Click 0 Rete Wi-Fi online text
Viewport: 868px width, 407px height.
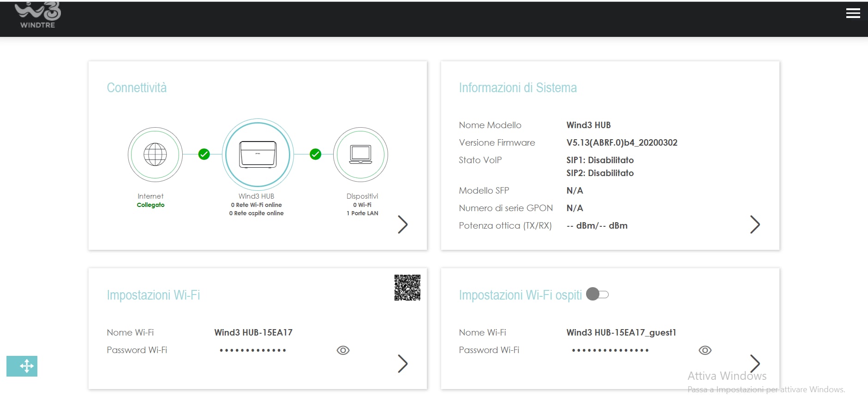tap(257, 205)
